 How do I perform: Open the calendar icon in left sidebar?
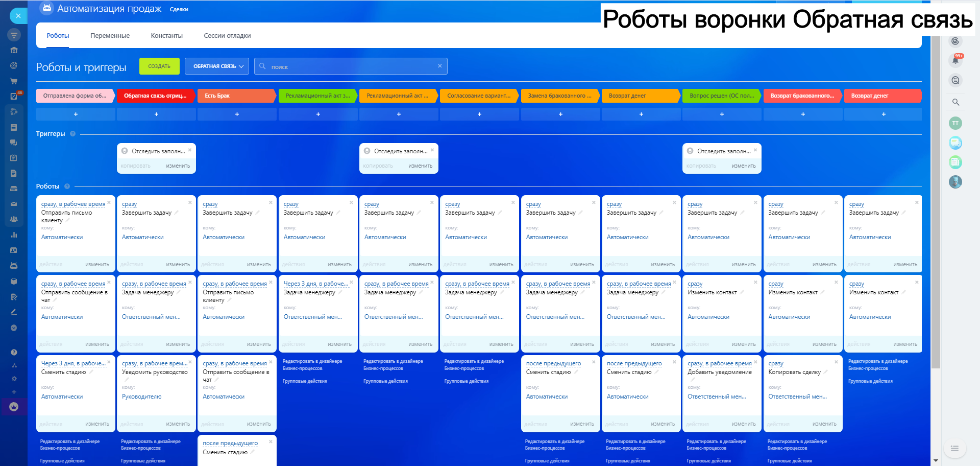[14, 158]
